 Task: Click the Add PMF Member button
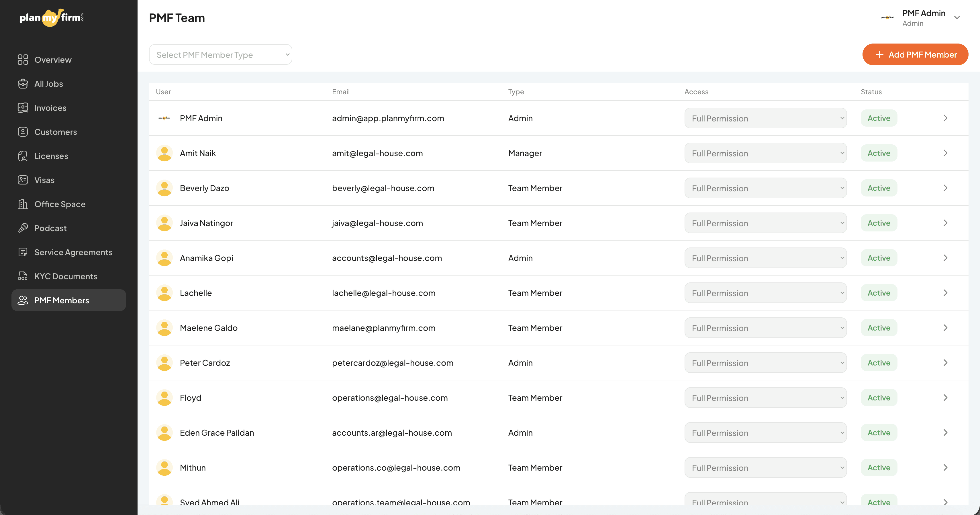[915, 55]
